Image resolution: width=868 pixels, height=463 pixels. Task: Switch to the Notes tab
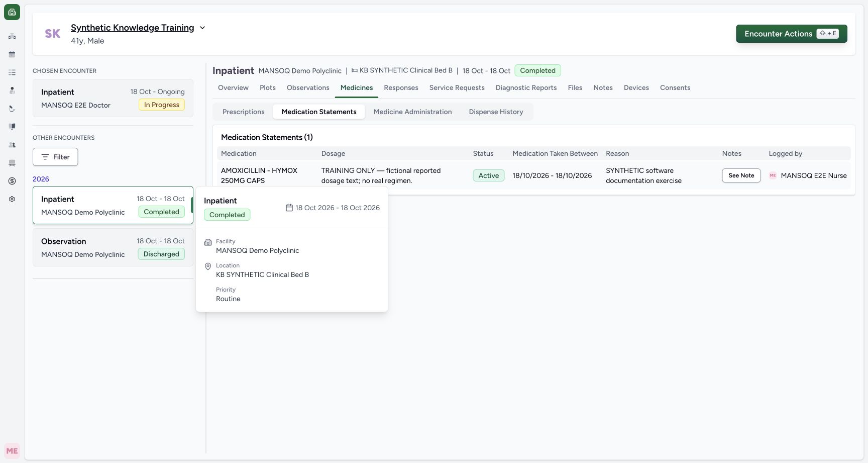click(x=603, y=87)
